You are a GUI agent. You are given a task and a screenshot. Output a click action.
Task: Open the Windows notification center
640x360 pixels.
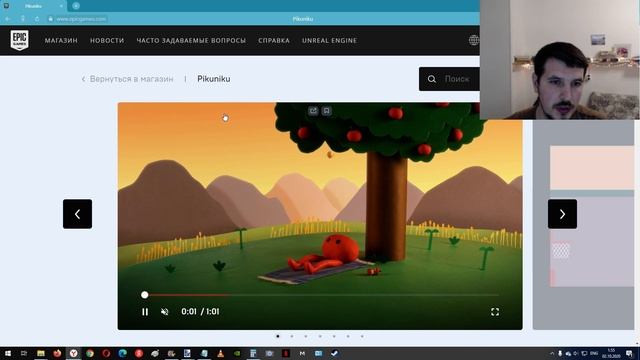click(x=629, y=353)
